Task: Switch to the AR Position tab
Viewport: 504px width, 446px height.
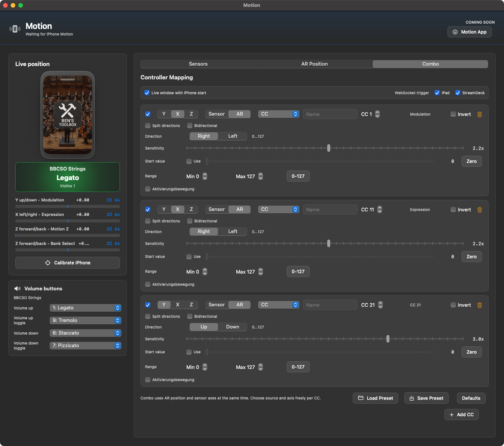Action: (315, 64)
